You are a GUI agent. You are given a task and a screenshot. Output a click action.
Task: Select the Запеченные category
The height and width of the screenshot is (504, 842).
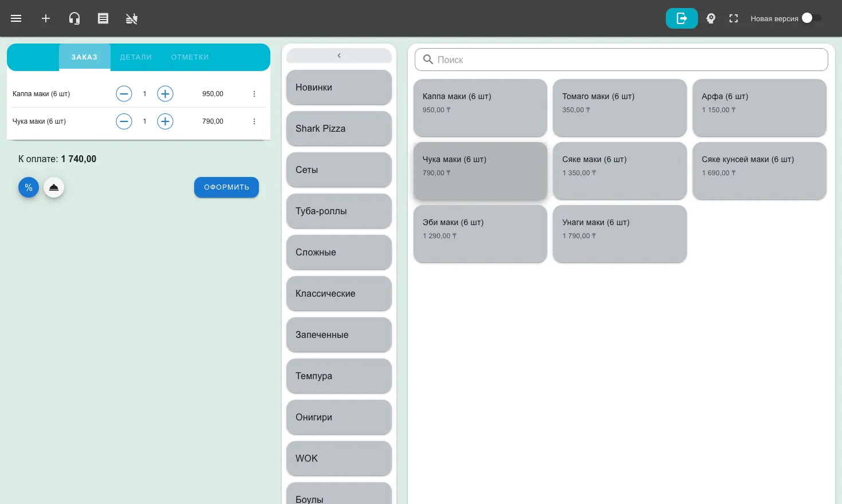(x=339, y=334)
